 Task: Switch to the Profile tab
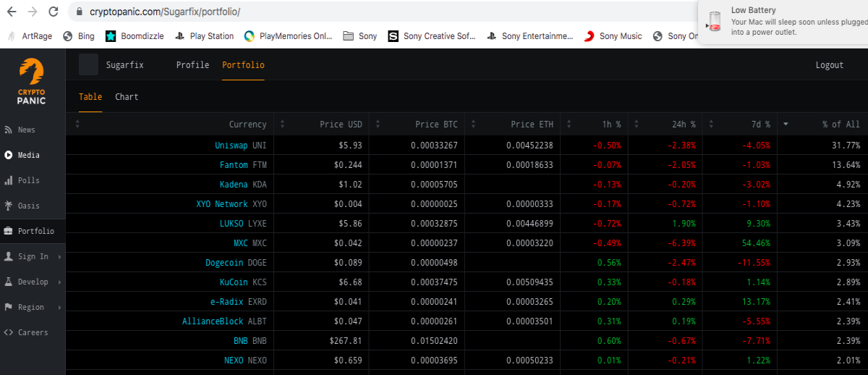coord(192,65)
